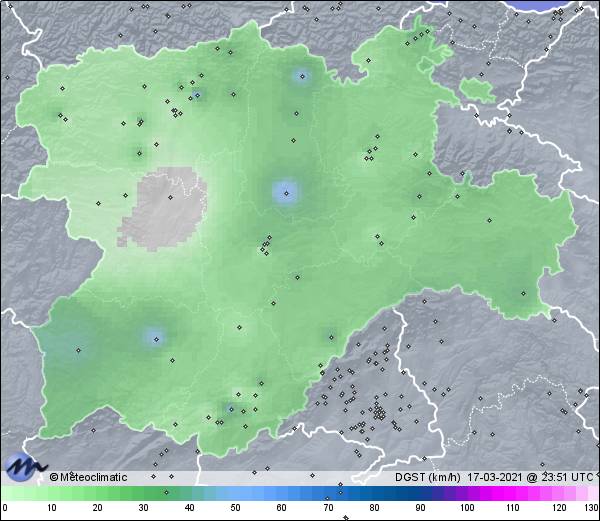Click station marker overlapping the scale near 72

click(x=341, y=493)
